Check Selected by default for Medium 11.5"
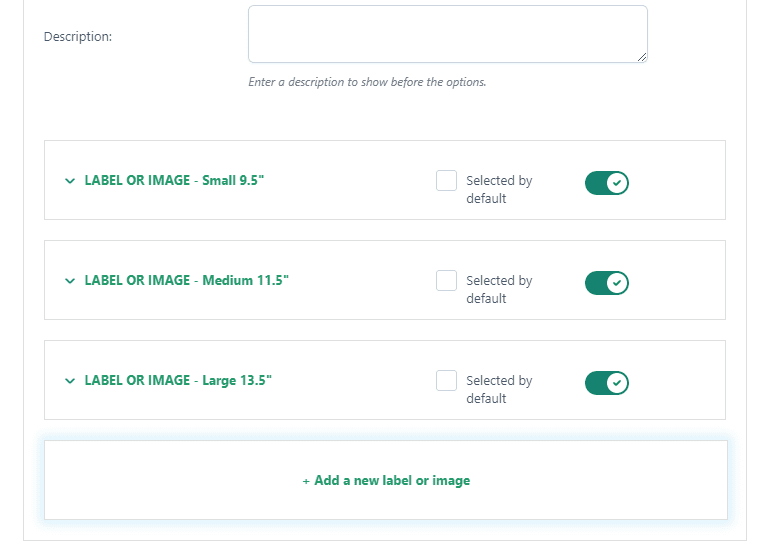 [x=446, y=280]
